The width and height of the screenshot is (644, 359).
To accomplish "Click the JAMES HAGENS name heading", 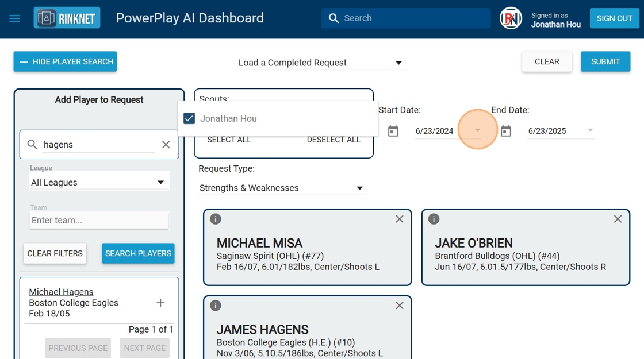I will (x=262, y=330).
